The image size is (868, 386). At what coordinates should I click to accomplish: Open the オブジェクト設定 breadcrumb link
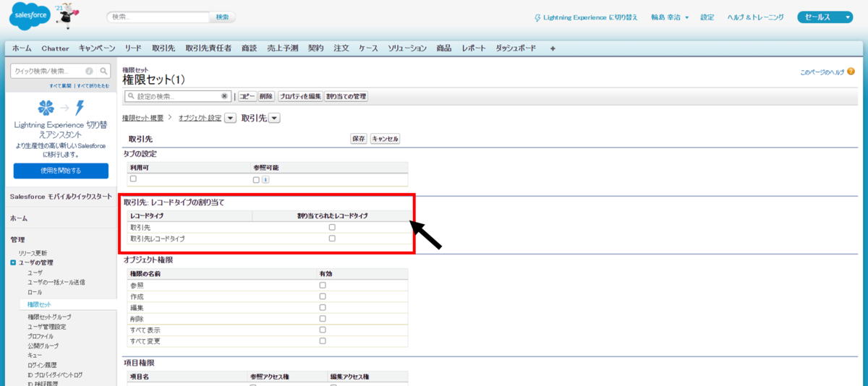200,118
